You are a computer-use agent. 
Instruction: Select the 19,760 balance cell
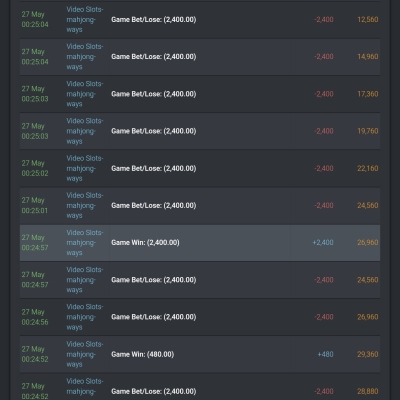(368, 131)
